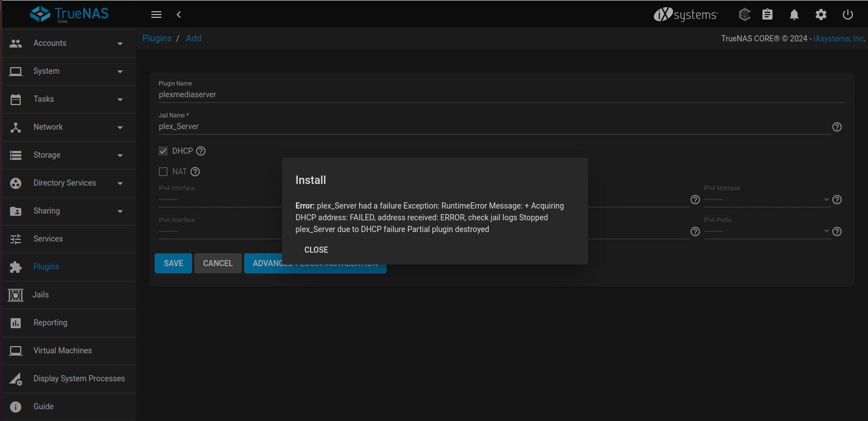Click the Add breadcrumb link

point(194,39)
